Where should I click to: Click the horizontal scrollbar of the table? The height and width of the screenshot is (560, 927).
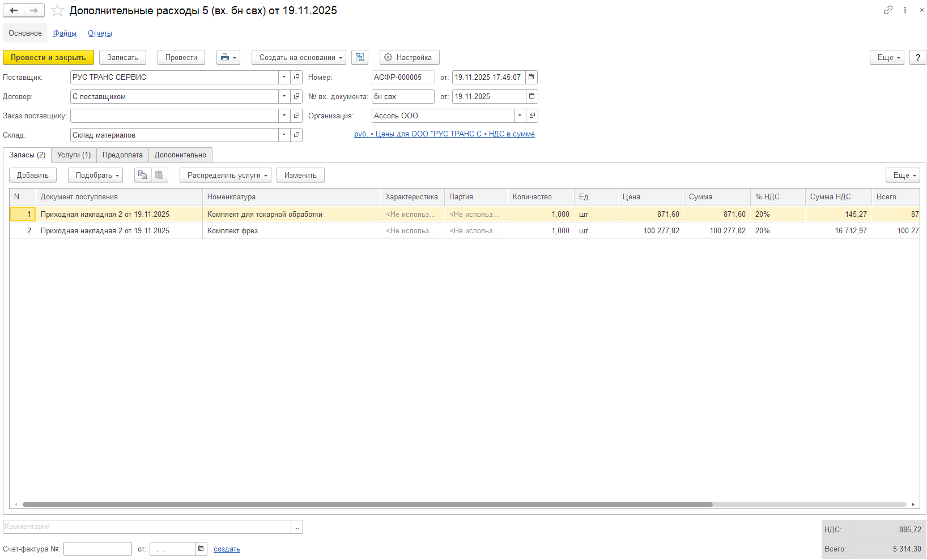[367, 505]
